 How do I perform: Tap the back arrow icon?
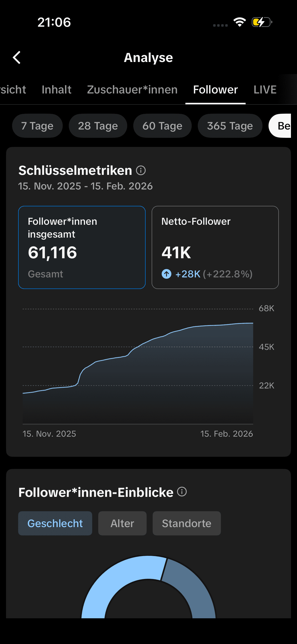[x=17, y=58]
